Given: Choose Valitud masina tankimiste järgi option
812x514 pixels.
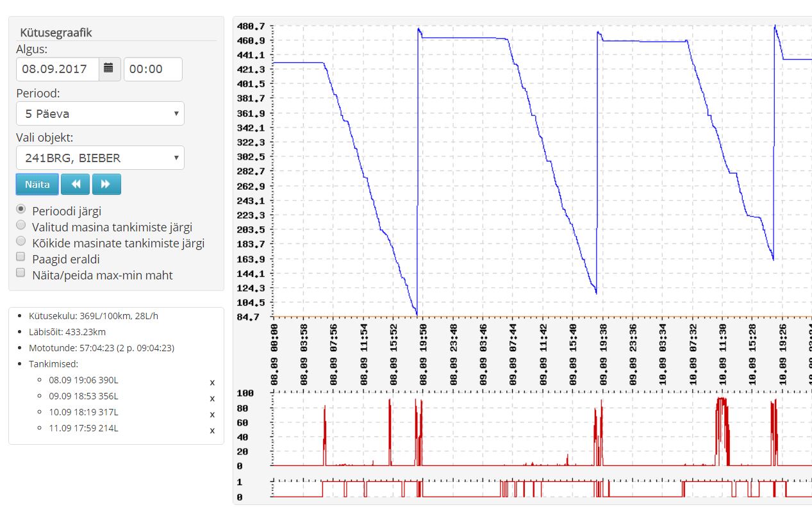Looking at the screenshot, I should 21,226.
